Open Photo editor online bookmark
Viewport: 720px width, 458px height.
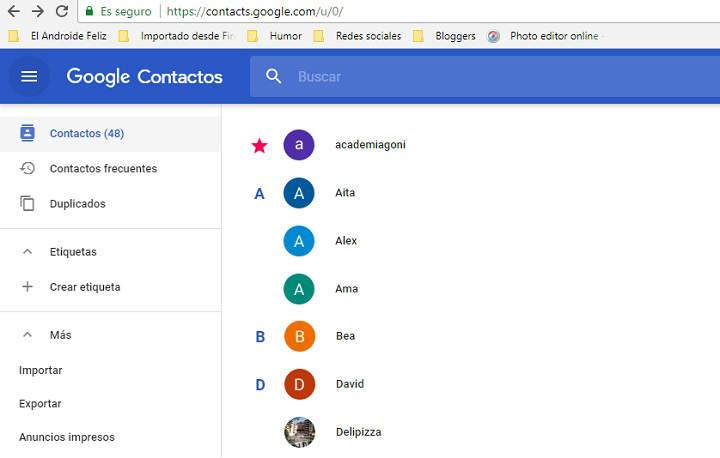[543, 36]
